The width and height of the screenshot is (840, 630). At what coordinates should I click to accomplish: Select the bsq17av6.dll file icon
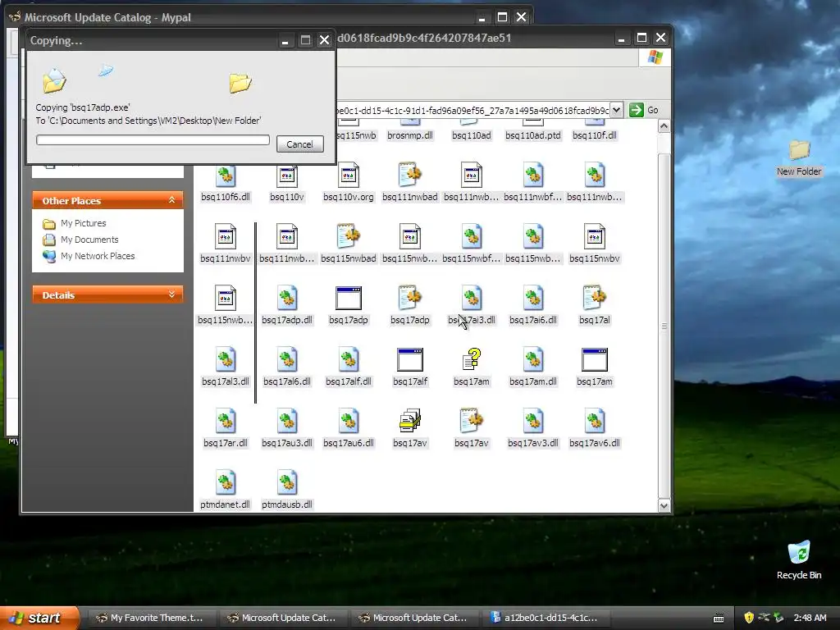(595, 422)
